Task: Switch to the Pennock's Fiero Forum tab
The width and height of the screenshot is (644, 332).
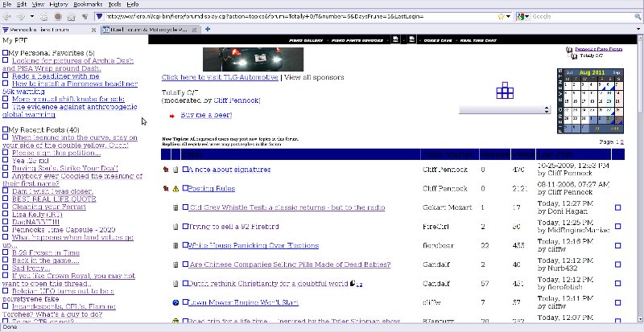Action: [x=48, y=30]
